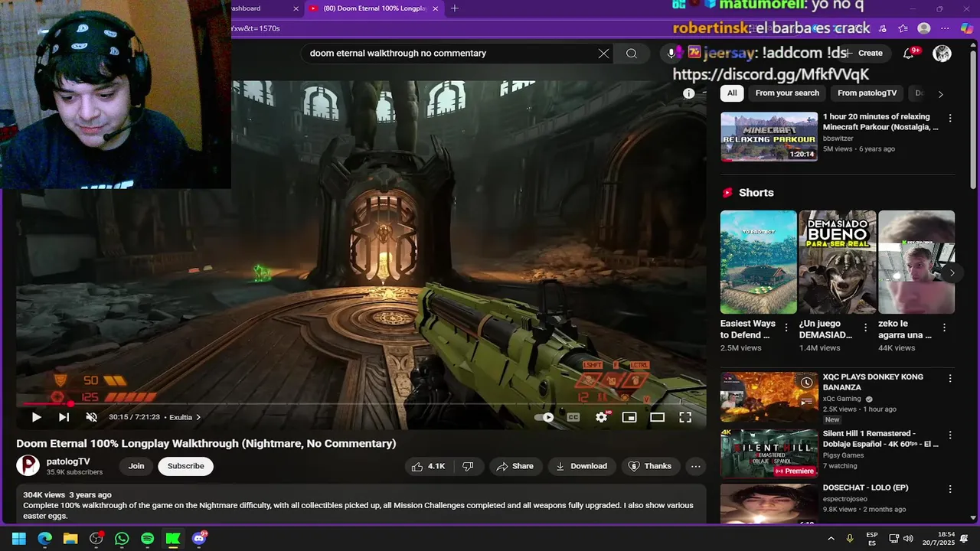
Task: Show hidden system tray icons
Action: click(831, 539)
